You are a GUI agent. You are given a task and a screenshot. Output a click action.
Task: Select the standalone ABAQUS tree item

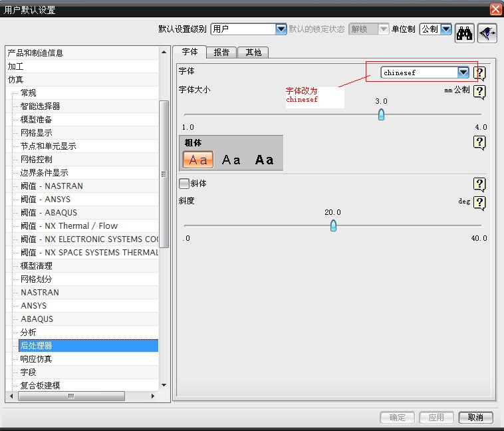coord(37,319)
